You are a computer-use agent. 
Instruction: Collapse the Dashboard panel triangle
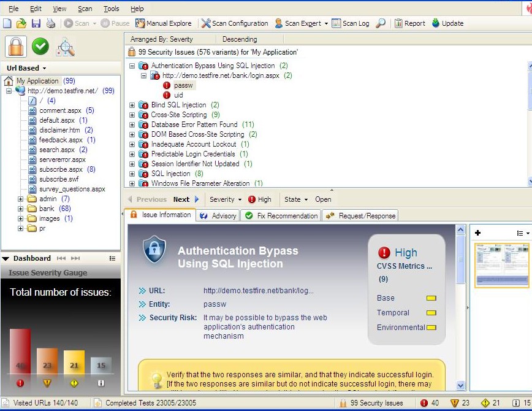coord(6,258)
